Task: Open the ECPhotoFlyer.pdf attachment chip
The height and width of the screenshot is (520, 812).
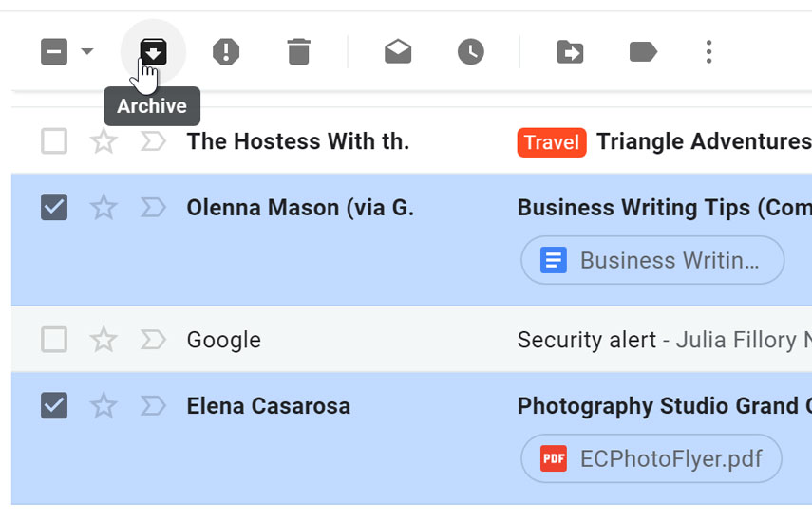Action: point(651,458)
